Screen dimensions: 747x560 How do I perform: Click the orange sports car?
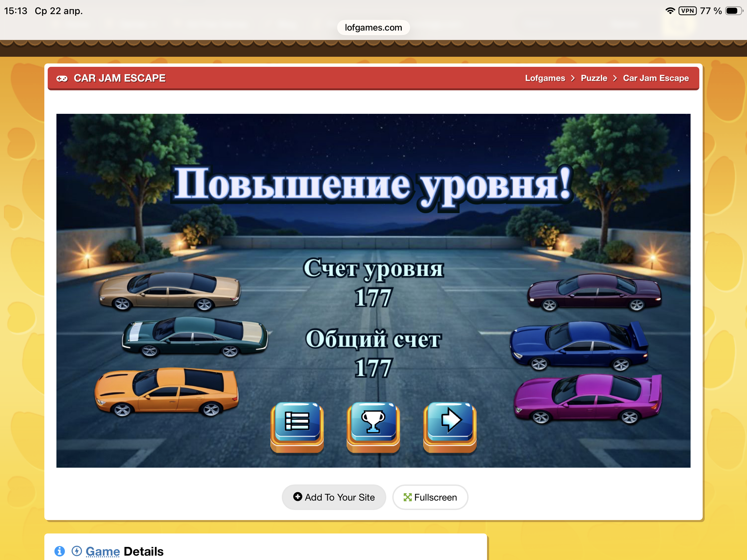point(167,392)
